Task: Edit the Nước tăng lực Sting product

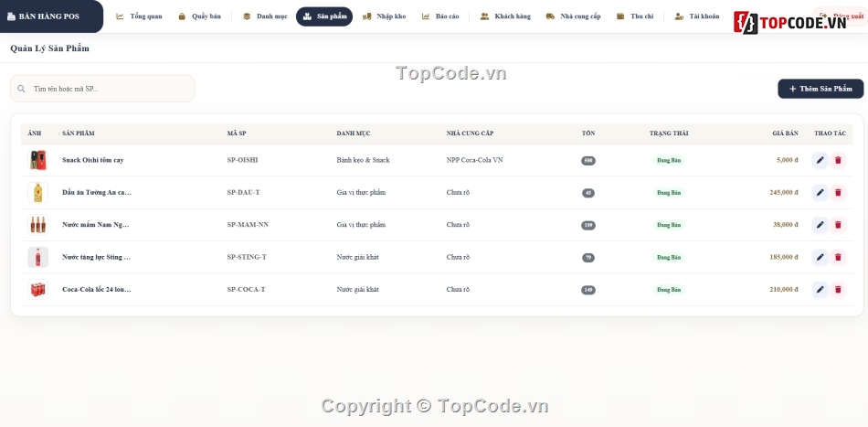Action: pyautogui.click(x=820, y=258)
